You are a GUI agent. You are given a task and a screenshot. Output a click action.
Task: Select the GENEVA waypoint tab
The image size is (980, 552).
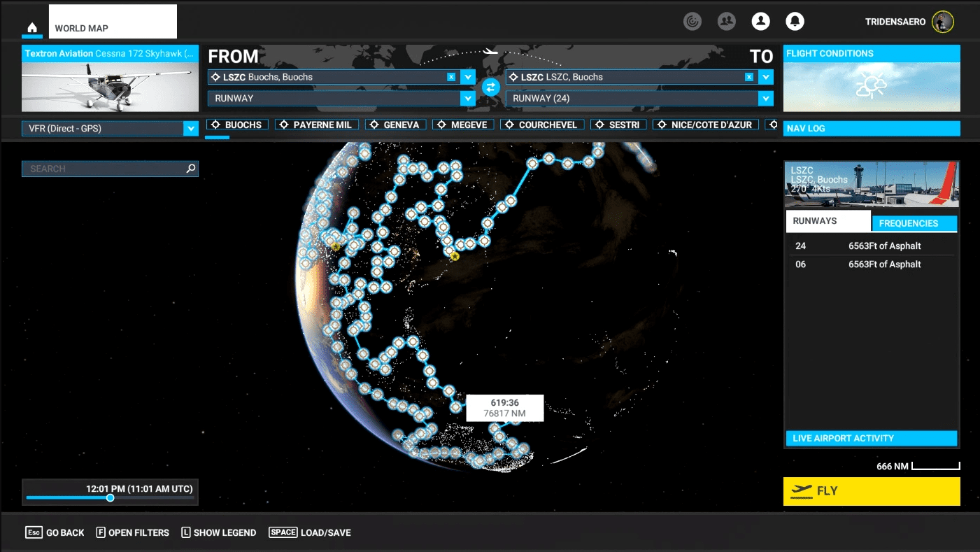click(395, 125)
